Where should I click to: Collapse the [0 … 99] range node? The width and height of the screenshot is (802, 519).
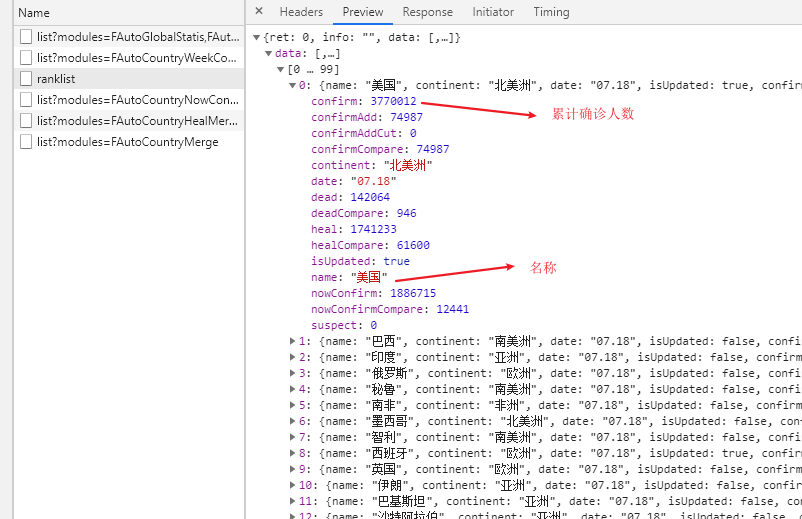point(281,69)
